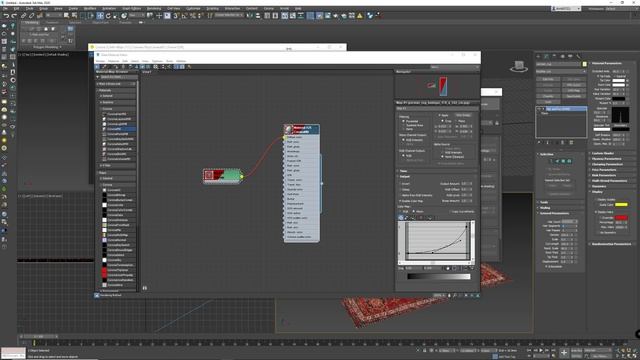Open the Motion command panel tab
Screen dimensions: 640x360
coord(562,56)
